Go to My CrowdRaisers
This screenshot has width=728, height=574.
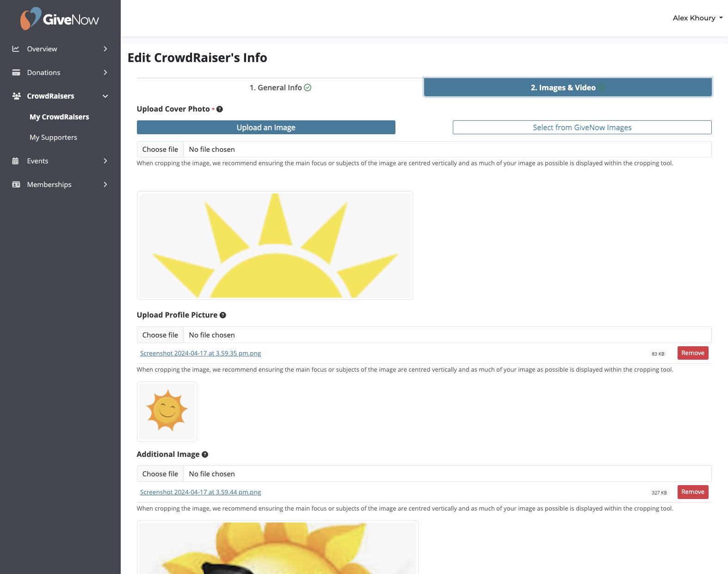pyautogui.click(x=59, y=117)
